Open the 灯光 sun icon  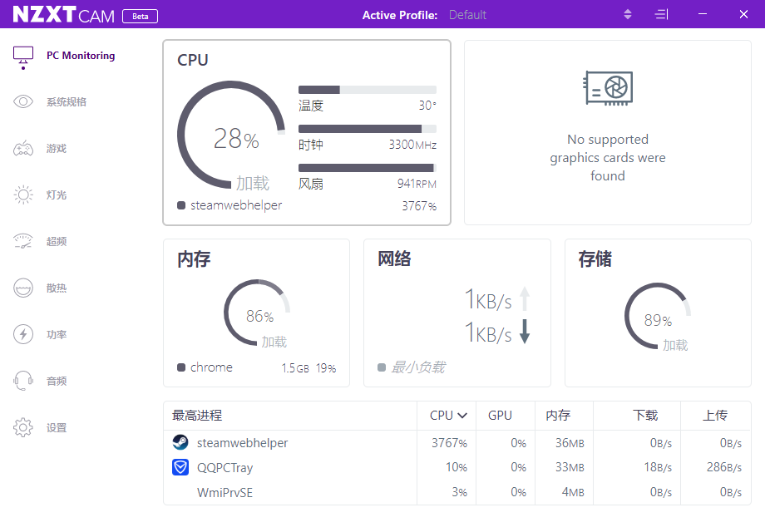pyautogui.click(x=23, y=195)
